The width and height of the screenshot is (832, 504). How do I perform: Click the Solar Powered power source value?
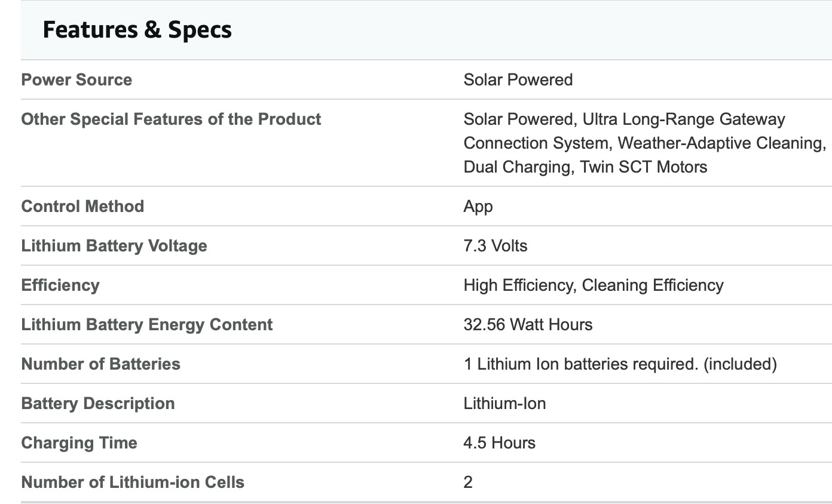(x=518, y=79)
